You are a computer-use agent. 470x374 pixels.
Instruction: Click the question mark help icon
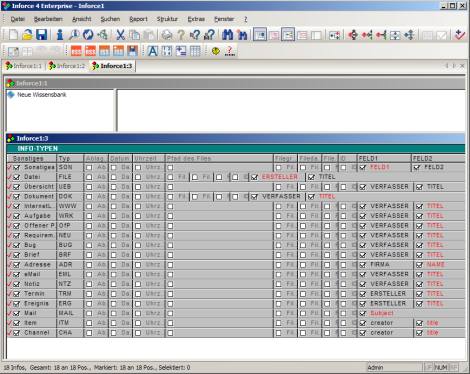pos(181,35)
